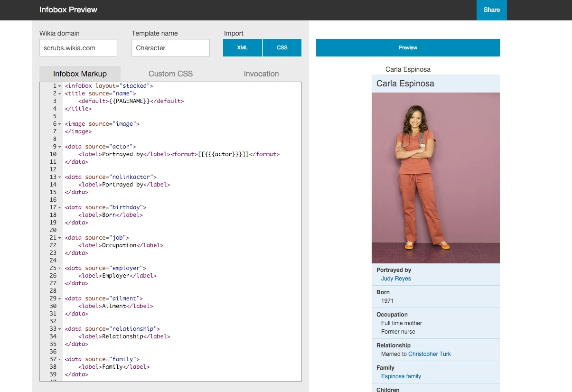Import using the CSS button

(282, 48)
